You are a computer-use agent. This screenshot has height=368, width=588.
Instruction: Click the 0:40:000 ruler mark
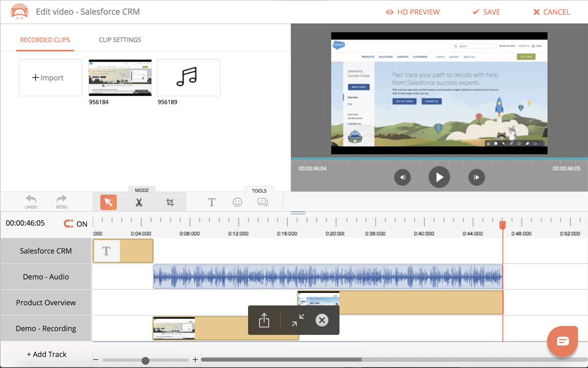pyautogui.click(x=424, y=234)
